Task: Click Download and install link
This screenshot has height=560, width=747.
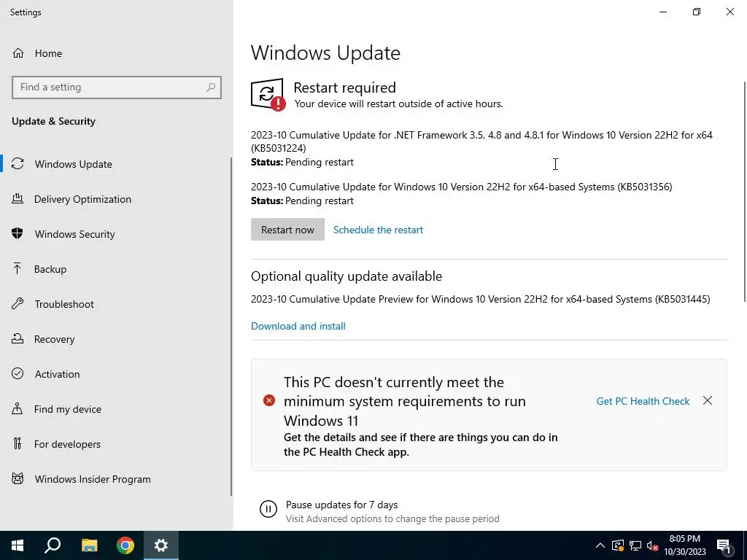Action: click(x=298, y=326)
